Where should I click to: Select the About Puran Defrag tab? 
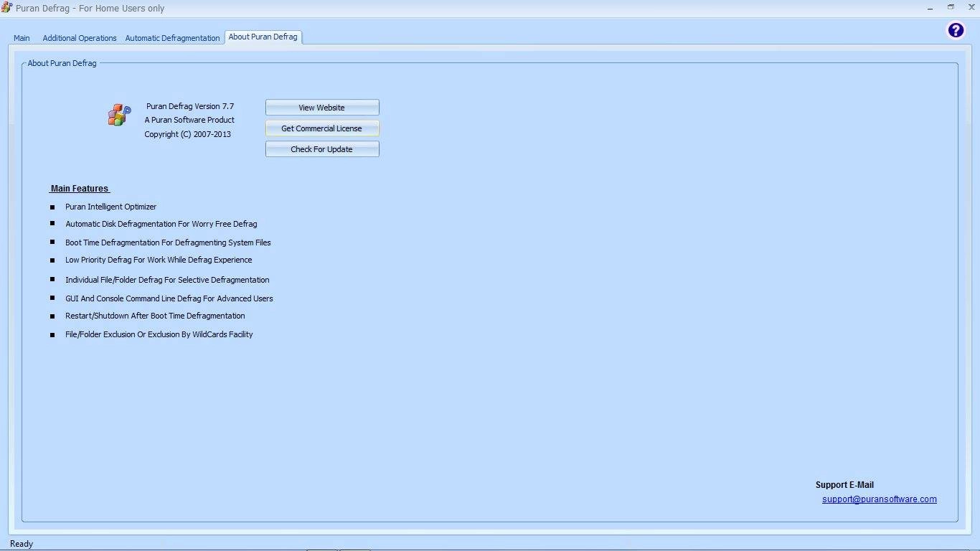click(263, 37)
